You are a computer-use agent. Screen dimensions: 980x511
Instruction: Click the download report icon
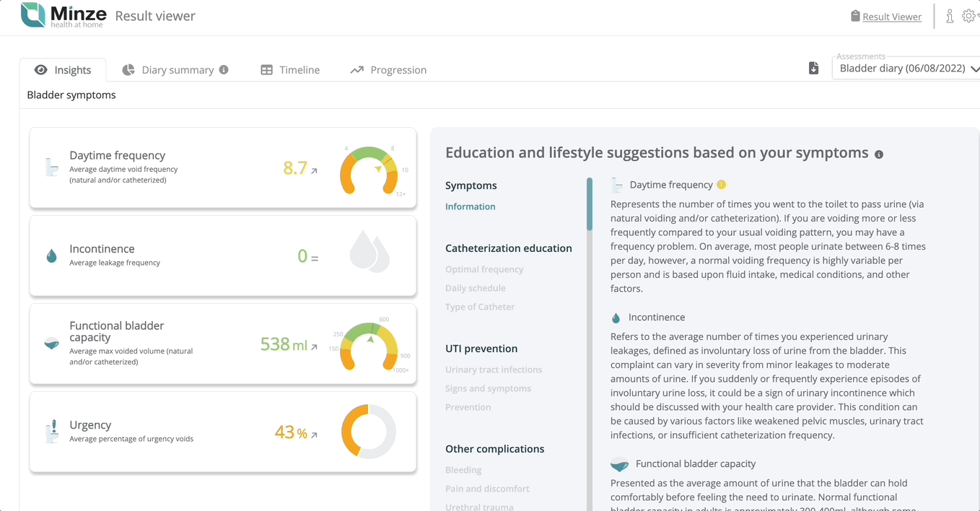813,69
